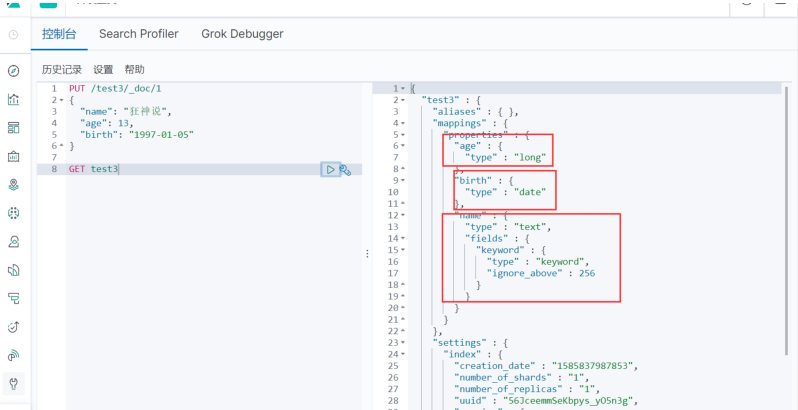Open the Maps app in the sidebar
The width and height of the screenshot is (798, 410).
13,185
